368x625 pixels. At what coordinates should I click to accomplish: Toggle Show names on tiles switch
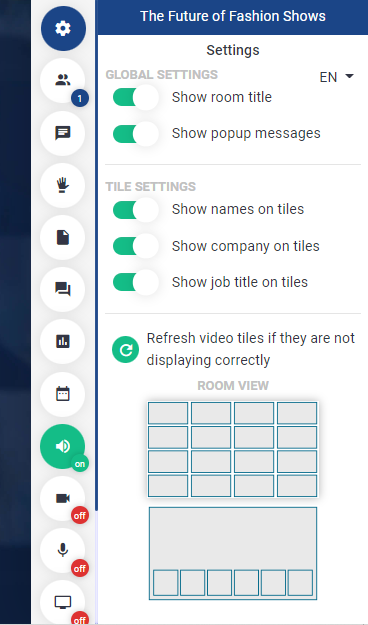pyautogui.click(x=136, y=210)
